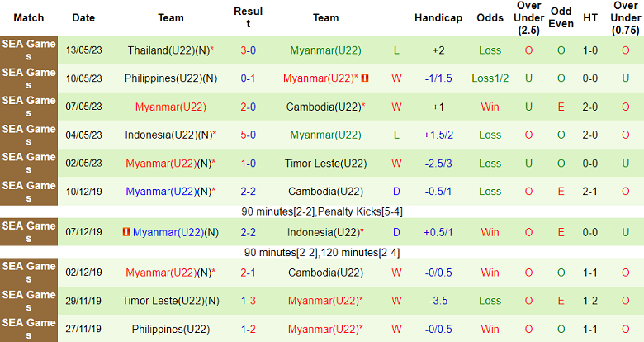Open the 3-0 score for Thailand vs Myanmar
This screenshot has width=644, height=342.
point(248,50)
